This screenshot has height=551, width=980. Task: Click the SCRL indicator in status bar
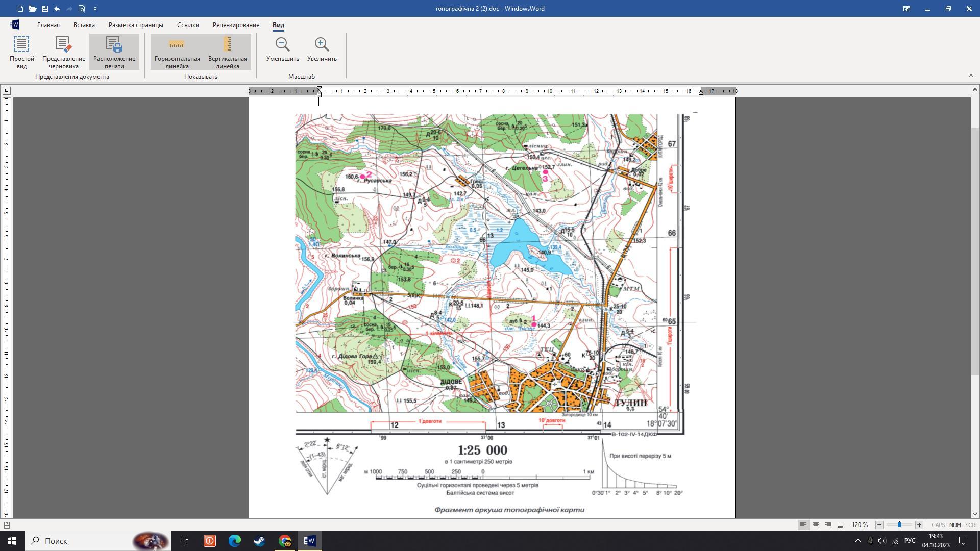(971, 525)
